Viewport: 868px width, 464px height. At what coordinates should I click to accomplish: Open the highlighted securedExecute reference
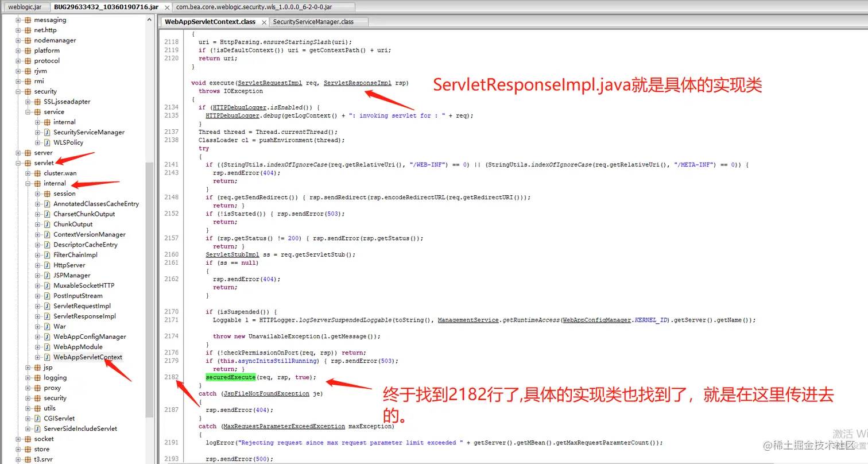coord(232,377)
